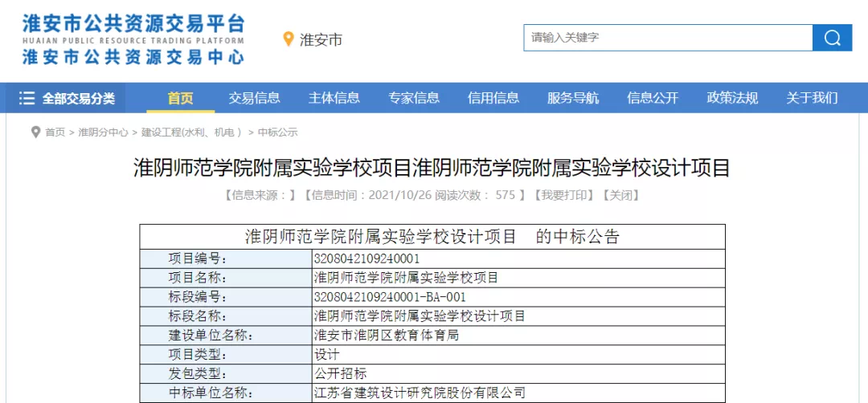Click the orange location pin icon
This screenshot has height=403, width=868.
click(288, 39)
